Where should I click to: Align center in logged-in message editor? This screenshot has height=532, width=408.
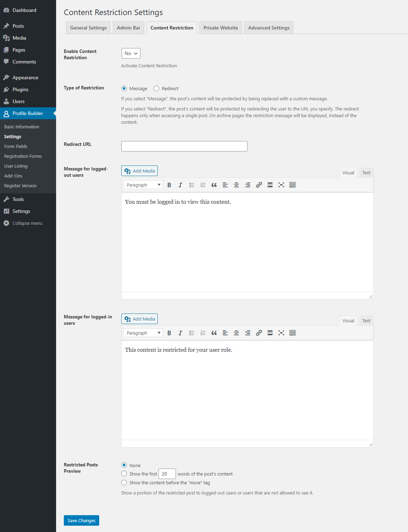[x=237, y=333]
